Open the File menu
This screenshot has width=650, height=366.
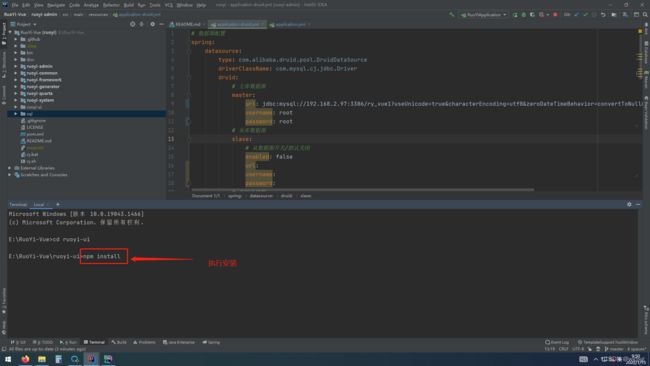pos(15,5)
